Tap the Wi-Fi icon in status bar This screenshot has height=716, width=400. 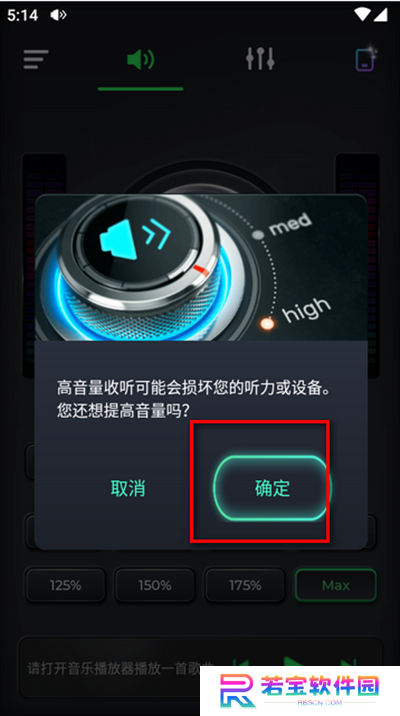pos(362,15)
